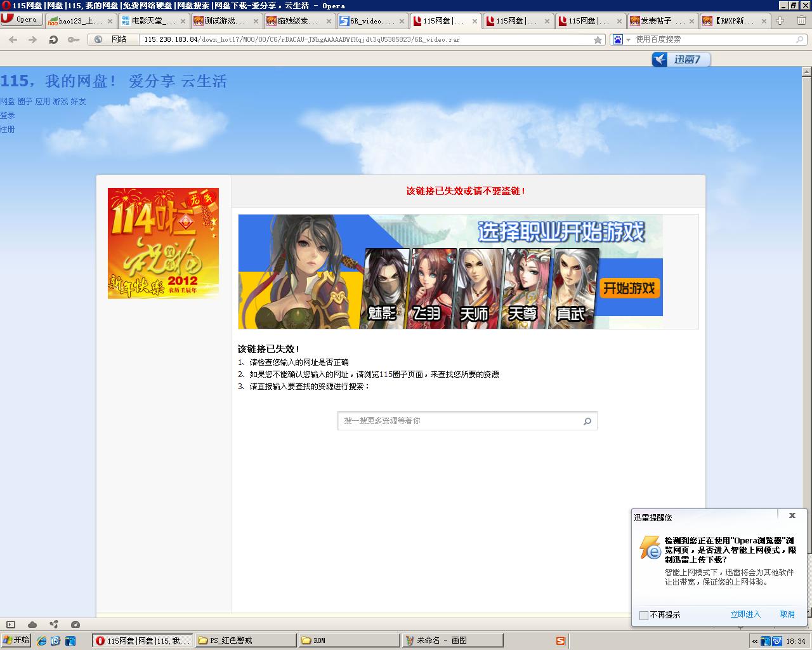Screen dimensions: 812x650
Task: Click the 登录 login link
Action: [8, 116]
